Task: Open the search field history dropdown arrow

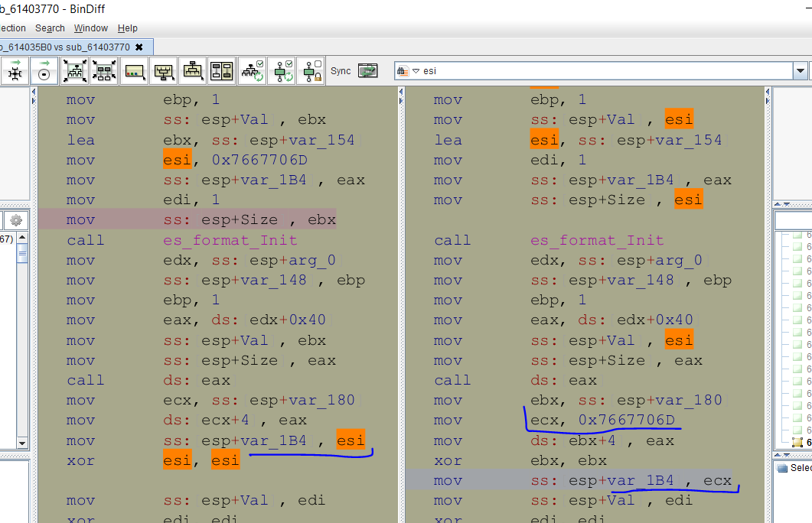Action: point(801,71)
